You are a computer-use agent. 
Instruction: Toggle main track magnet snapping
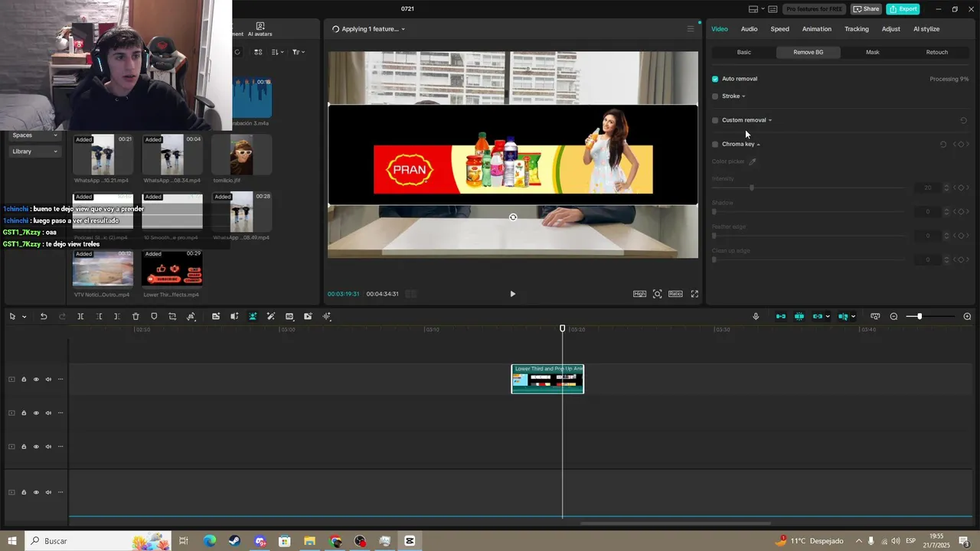click(780, 316)
